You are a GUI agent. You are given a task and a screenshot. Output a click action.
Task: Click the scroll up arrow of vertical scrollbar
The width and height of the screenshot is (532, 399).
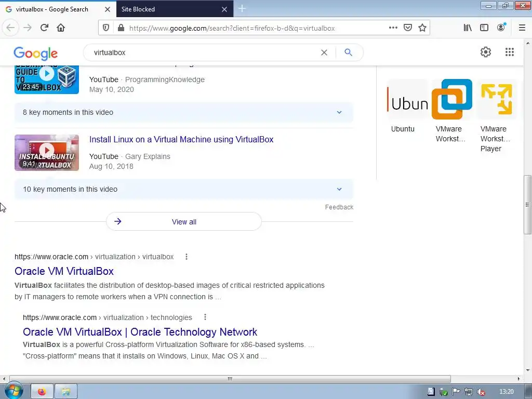pyautogui.click(x=528, y=43)
